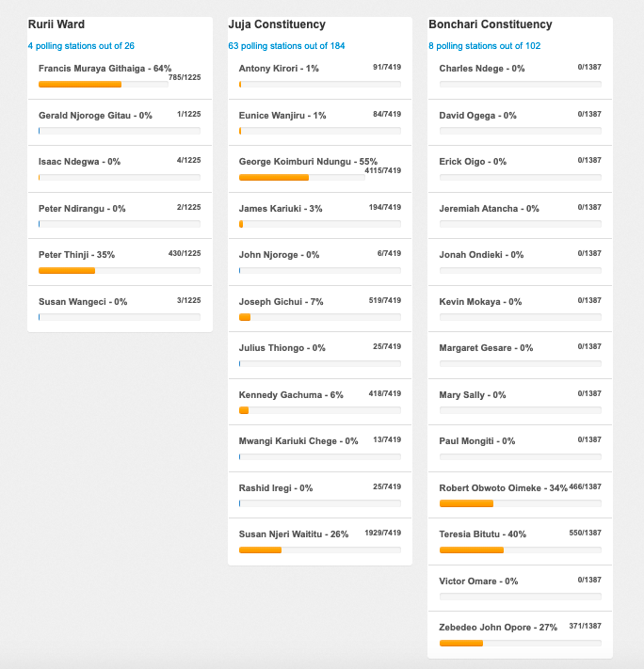Screen dimensions: 644x669
Task: Click George Koimburi Ndungu's vote bar
Action: (x=302, y=177)
